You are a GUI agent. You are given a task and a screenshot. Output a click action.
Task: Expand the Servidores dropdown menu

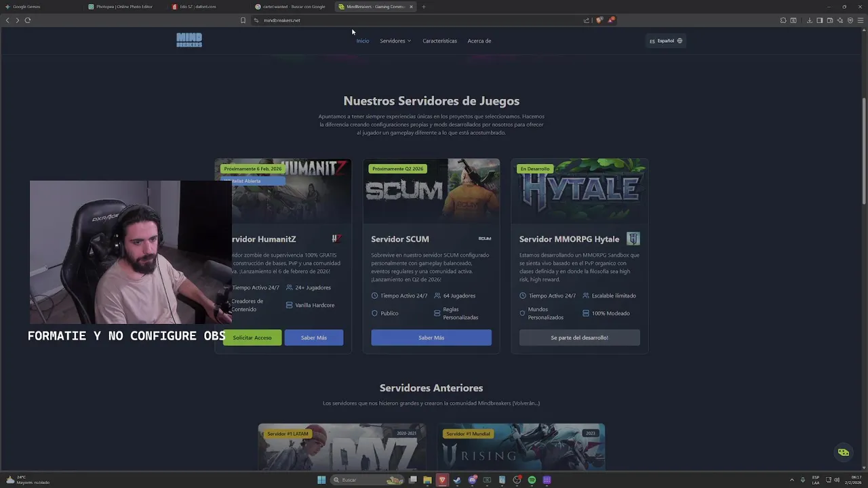[x=395, y=41]
